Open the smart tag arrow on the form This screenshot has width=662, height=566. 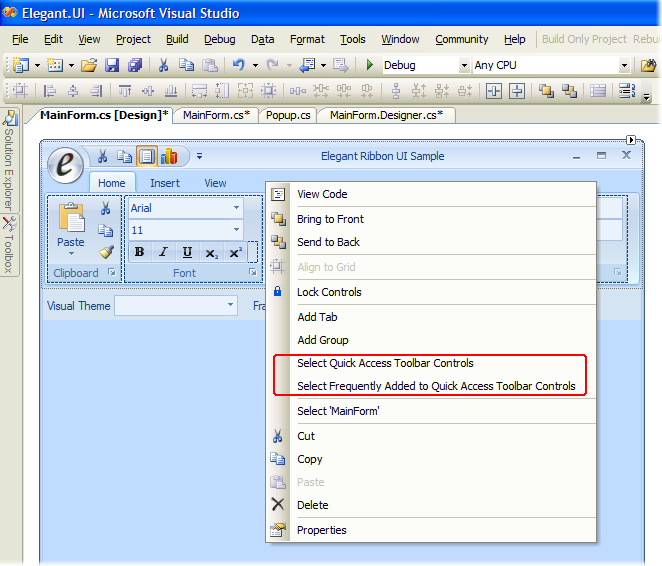(x=631, y=140)
